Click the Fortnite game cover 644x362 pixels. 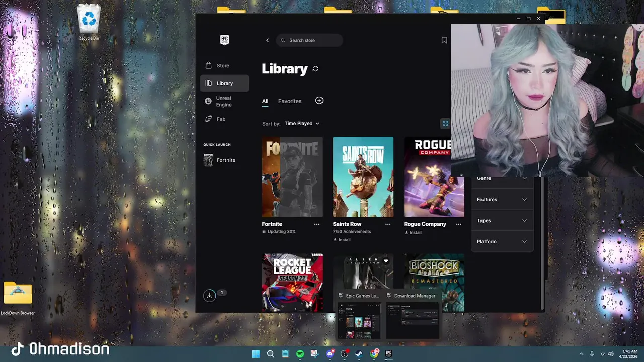click(x=292, y=177)
